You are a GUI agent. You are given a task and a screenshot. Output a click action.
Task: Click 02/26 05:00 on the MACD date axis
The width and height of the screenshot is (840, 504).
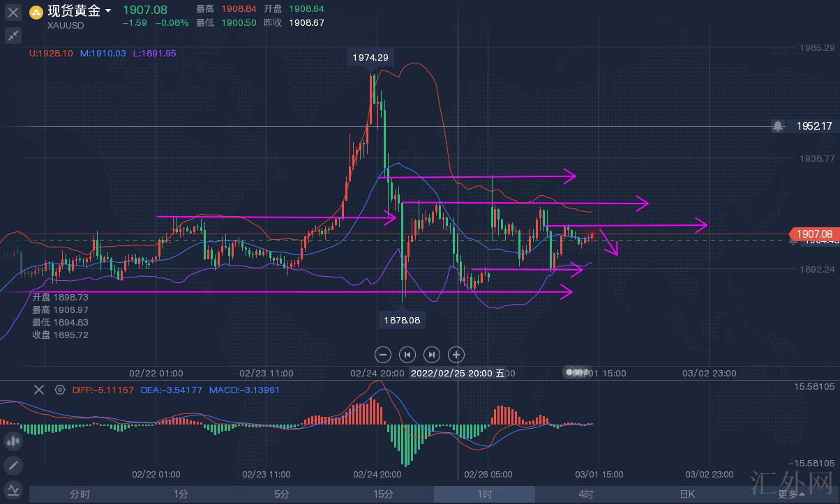coord(488,475)
